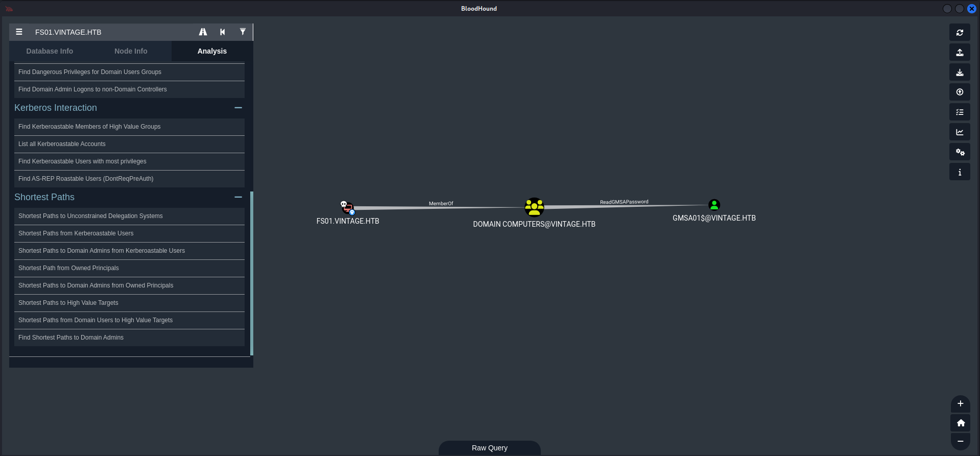The image size is (980, 456).
Task: Click the FS01.VINTAGE.HTB label under the computer node
Action: pyautogui.click(x=348, y=221)
